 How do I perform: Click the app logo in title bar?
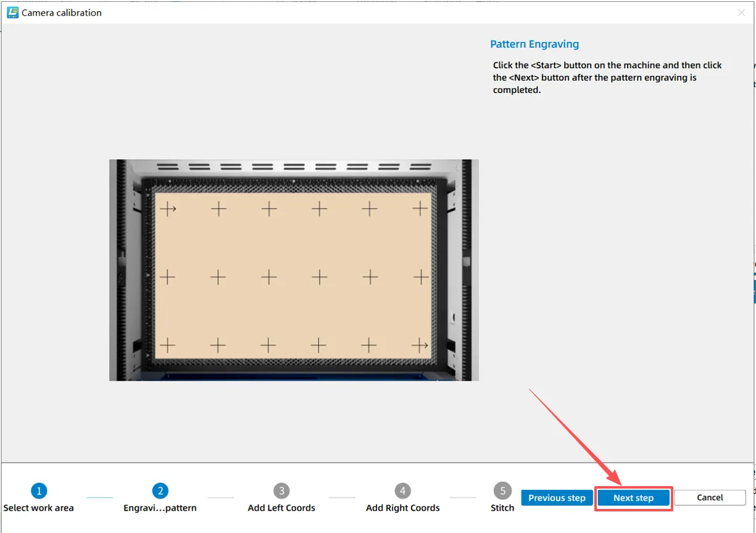click(x=12, y=12)
